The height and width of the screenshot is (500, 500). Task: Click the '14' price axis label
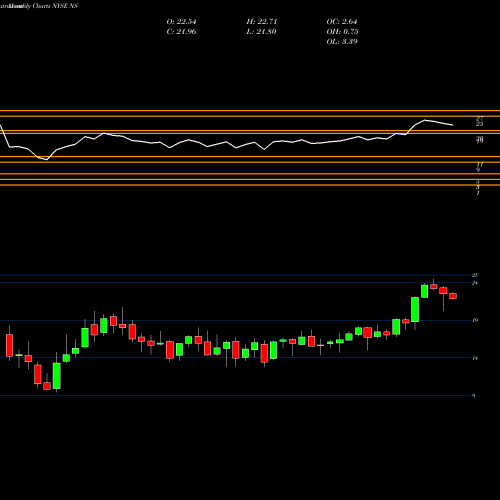point(475,358)
